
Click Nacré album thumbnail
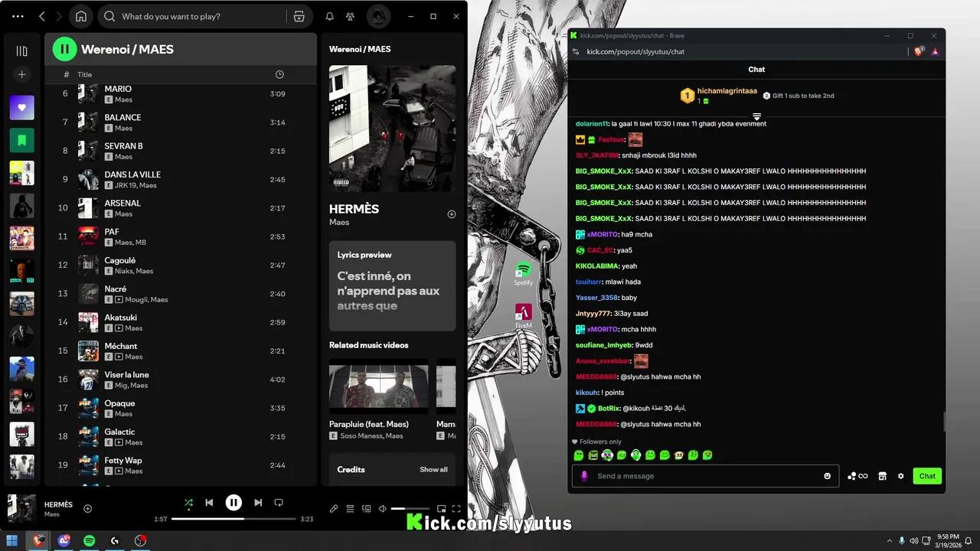click(x=88, y=294)
